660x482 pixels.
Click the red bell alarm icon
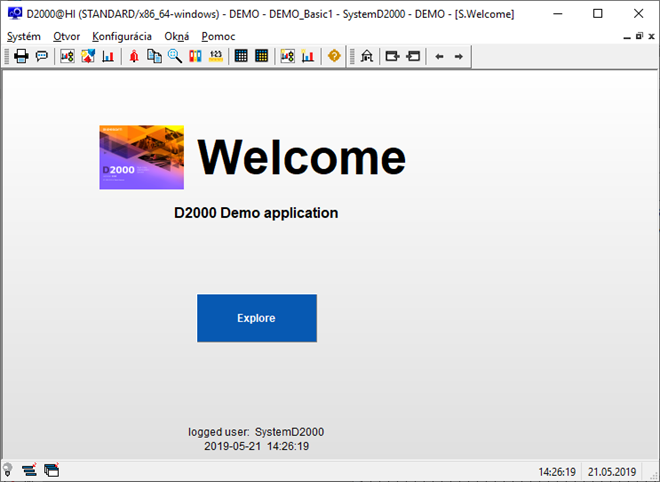pyautogui.click(x=133, y=56)
